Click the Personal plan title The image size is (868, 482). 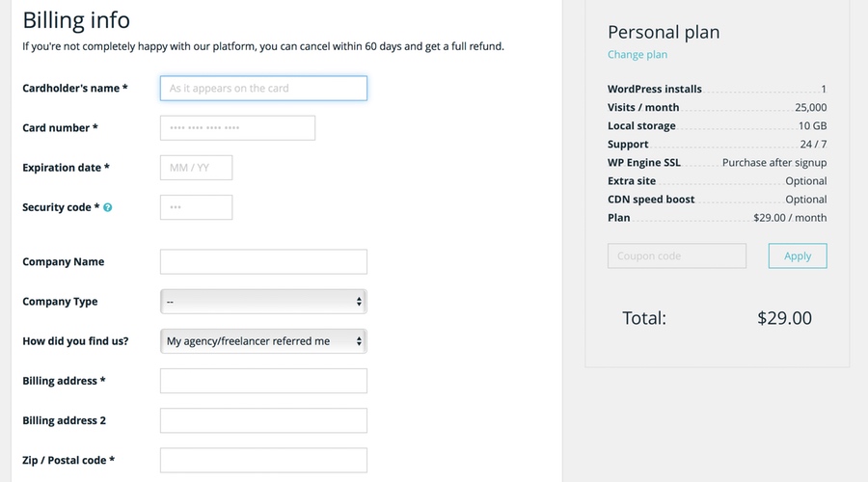pos(664,32)
